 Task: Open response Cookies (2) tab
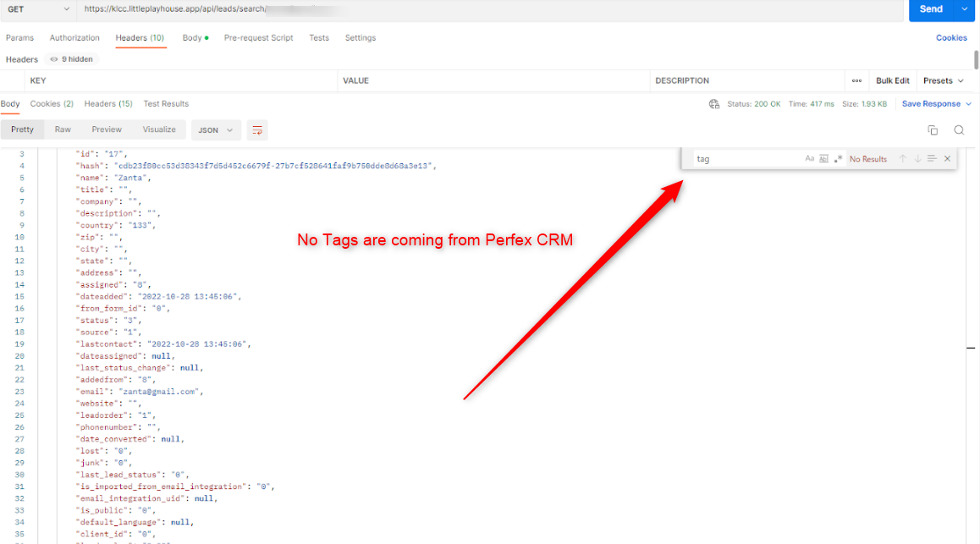point(52,104)
